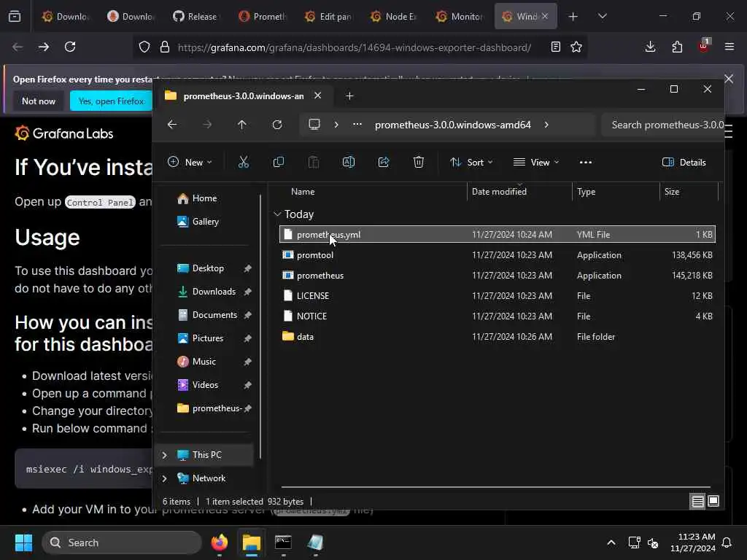Collapse the Today group
Screen dimensions: 747x560
[x=278, y=214]
